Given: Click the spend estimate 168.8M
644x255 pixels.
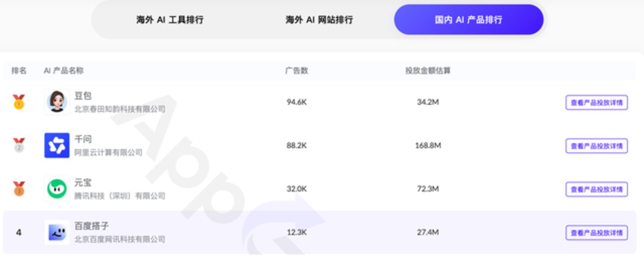Looking at the screenshot, I should (428, 145).
